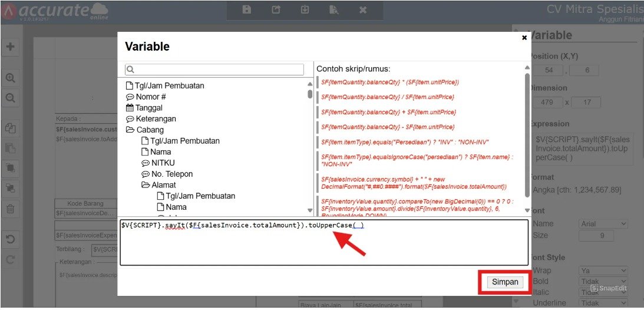Click up arrow of properties panel scrollbar

516,32
